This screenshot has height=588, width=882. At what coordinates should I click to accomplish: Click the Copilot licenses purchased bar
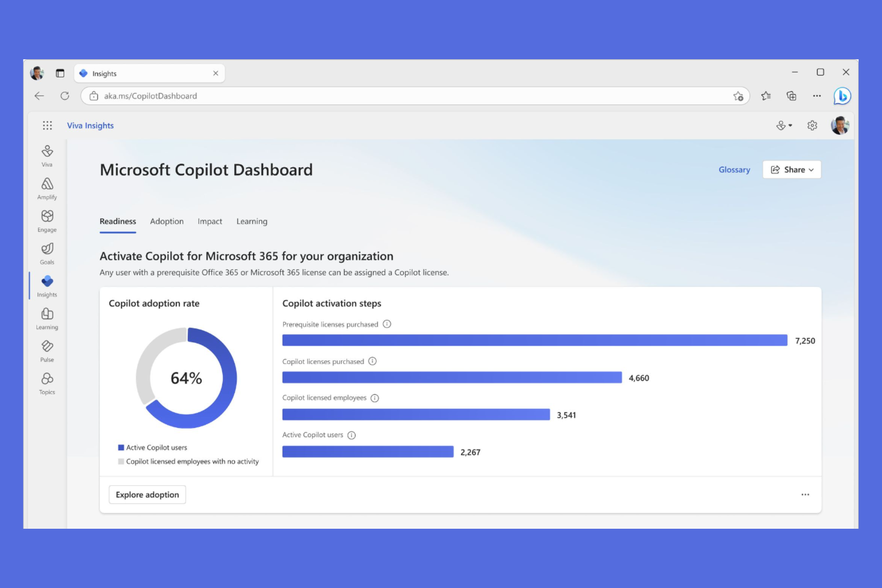(452, 377)
